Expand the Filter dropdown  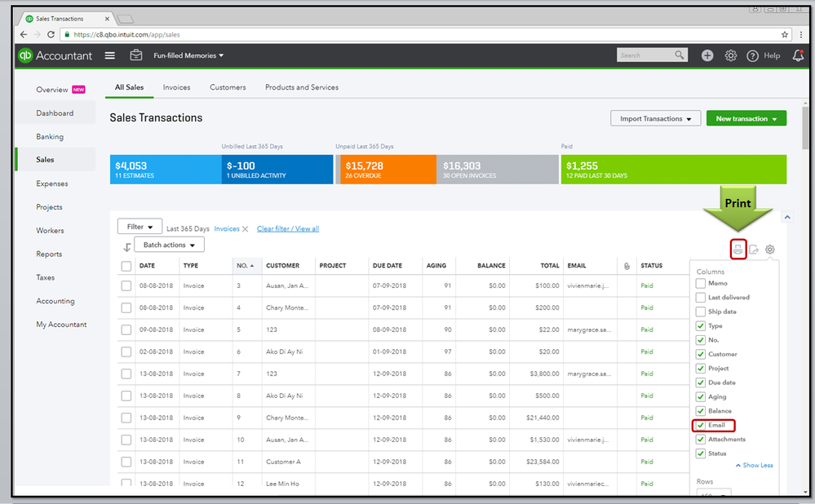140,228
